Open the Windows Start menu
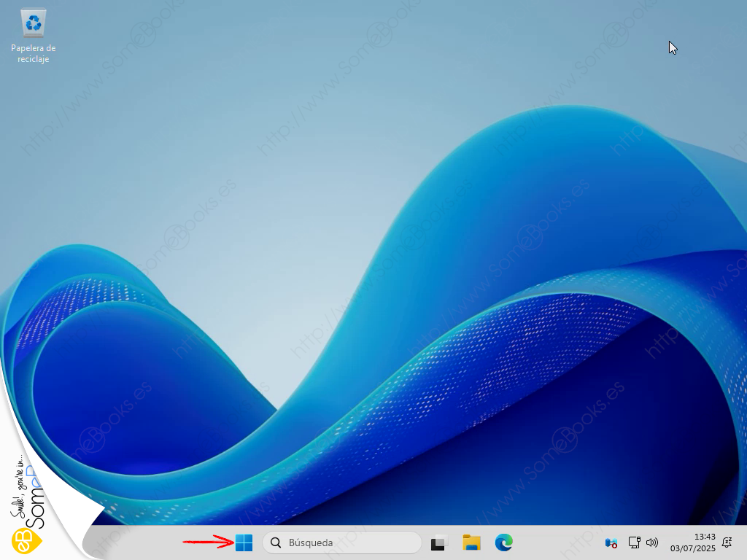The width and height of the screenshot is (747, 560). tap(244, 542)
